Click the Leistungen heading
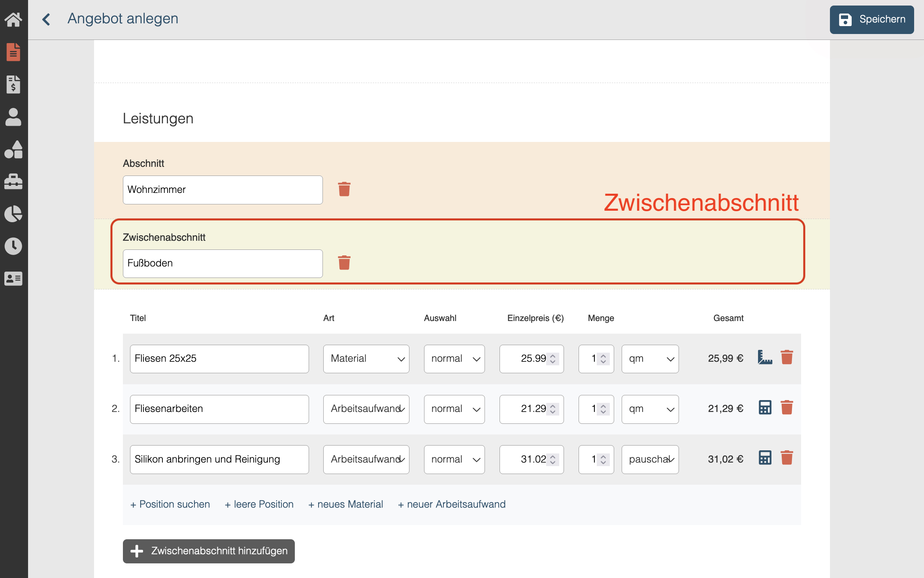This screenshot has width=924, height=578. click(158, 119)
